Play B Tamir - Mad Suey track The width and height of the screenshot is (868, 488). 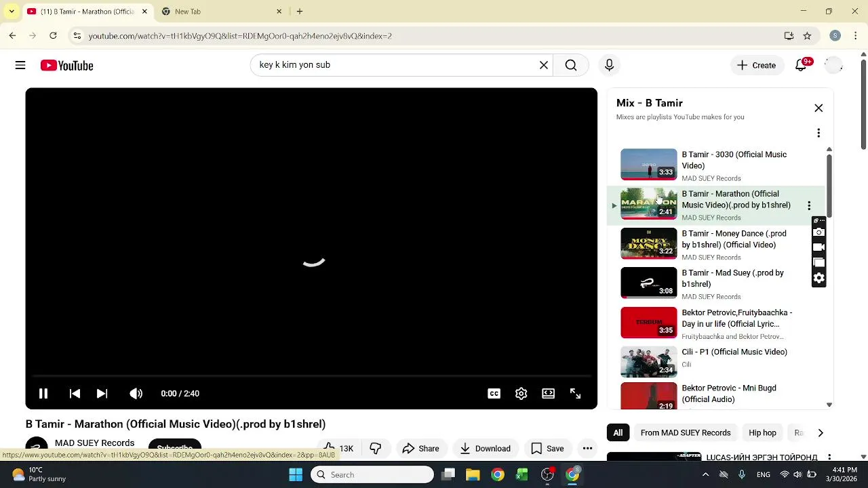[715, 284]
